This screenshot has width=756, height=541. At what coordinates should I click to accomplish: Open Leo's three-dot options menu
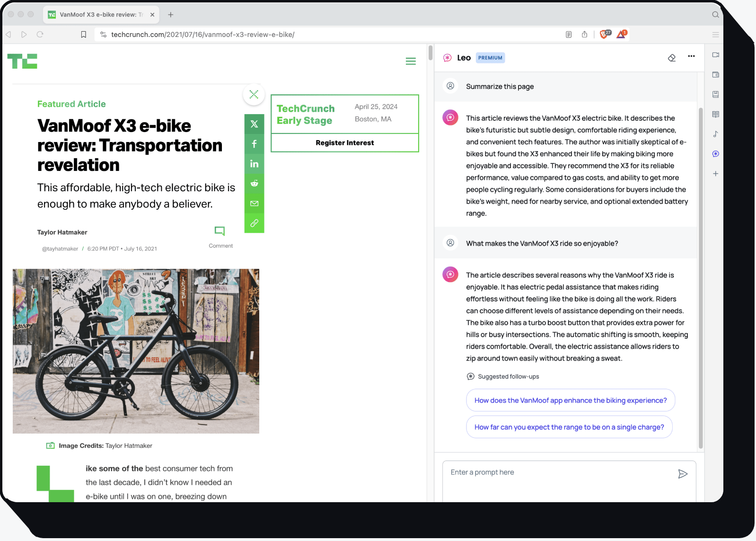(691, 56)
